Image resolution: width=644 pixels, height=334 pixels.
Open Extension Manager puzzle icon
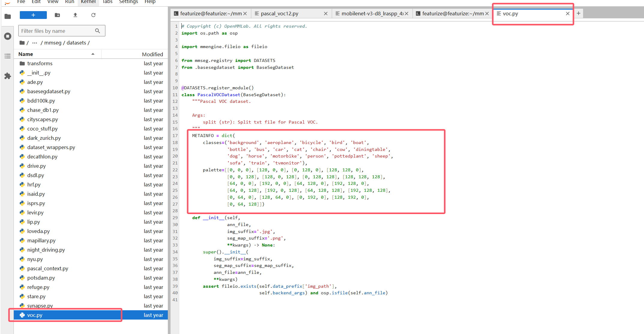8,76
